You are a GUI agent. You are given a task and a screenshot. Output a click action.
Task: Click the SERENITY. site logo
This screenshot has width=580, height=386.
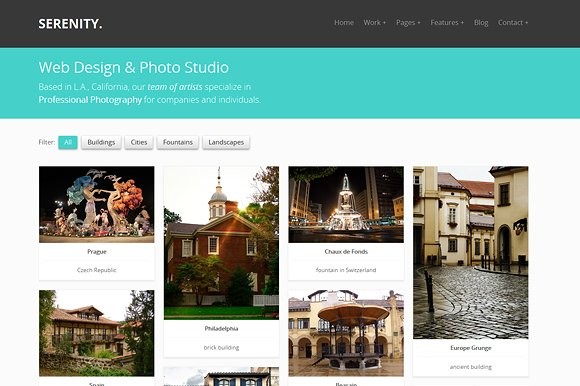pos(70,24)
